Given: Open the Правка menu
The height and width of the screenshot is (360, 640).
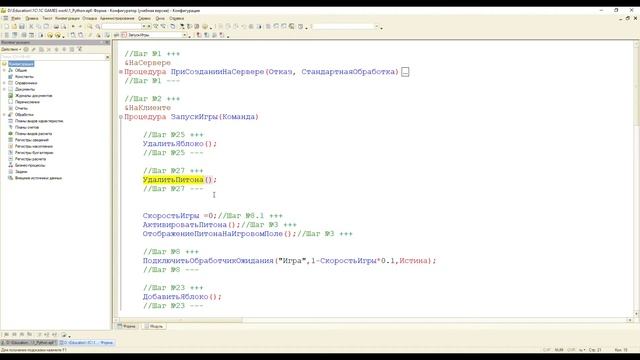Looking at the screenshot, I should point(31,18).
